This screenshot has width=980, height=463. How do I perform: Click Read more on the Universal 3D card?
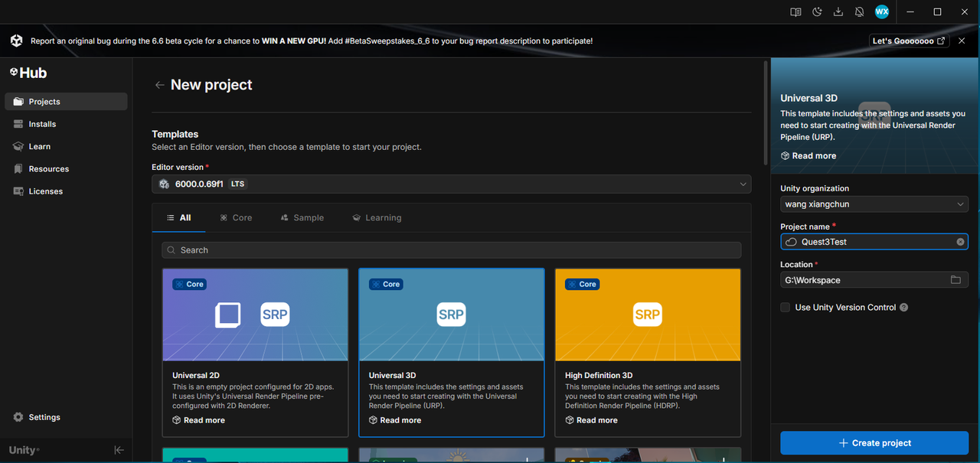coord(395,420)
